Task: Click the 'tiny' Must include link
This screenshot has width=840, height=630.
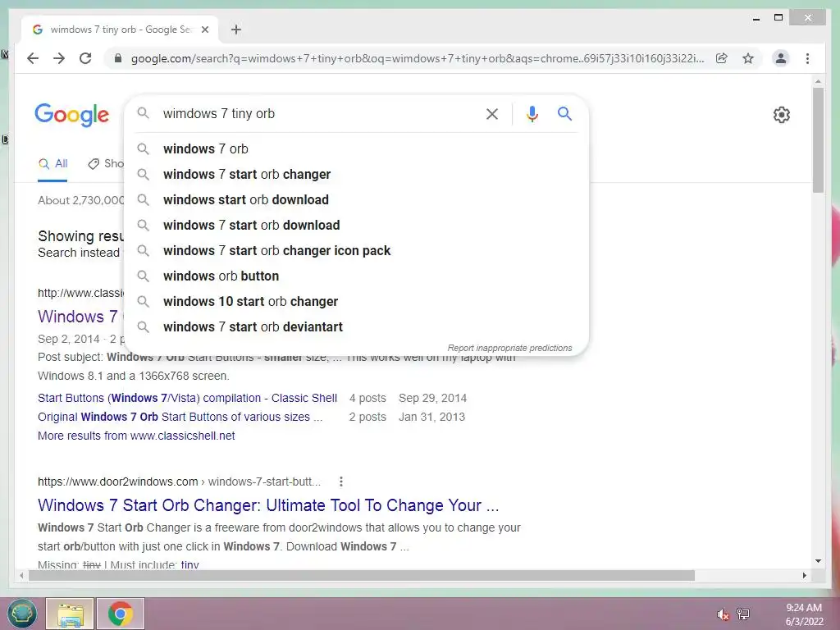Action: pos(189,564)
